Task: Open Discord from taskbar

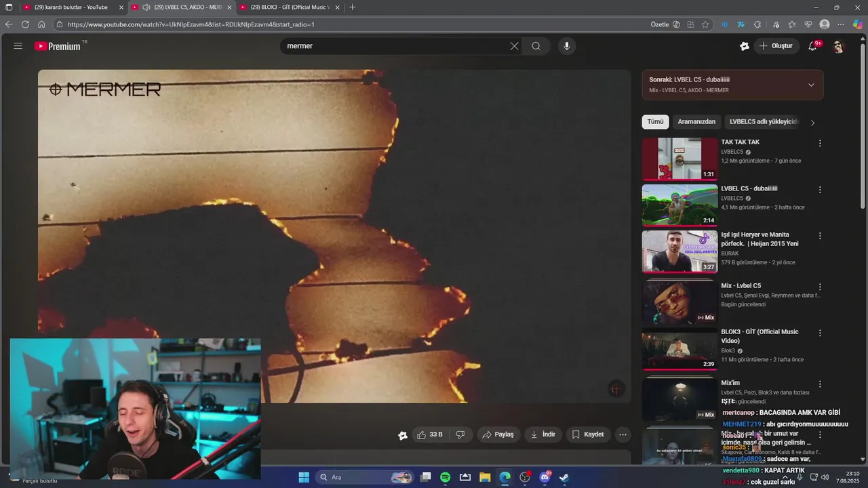Action: click(x=545, y=477)
